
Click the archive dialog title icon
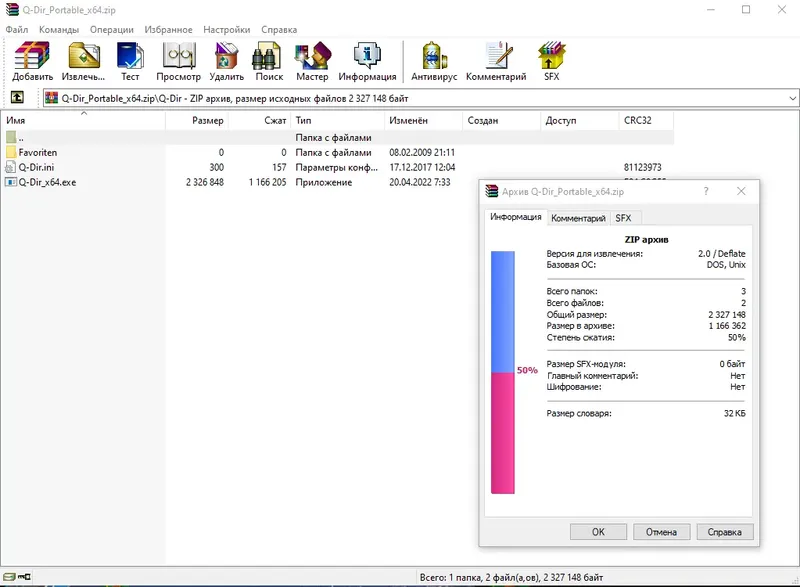[x=491, y=191]
